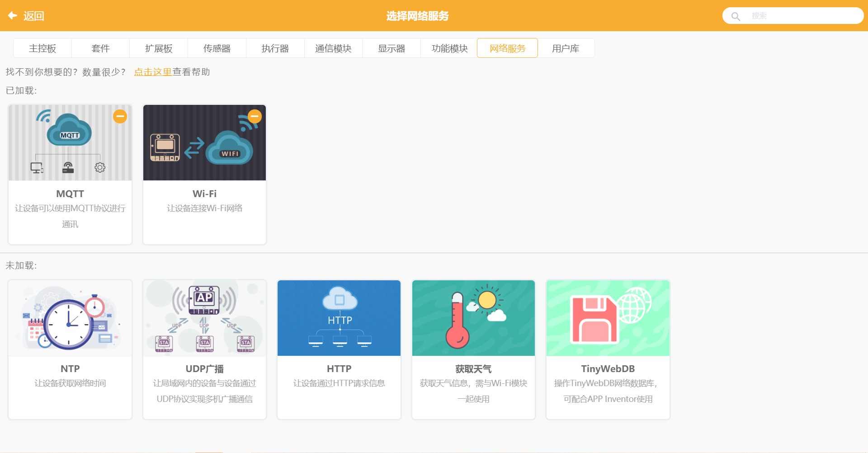Click the back arrow icon at top left
The height and width of the screenshot is (453, 868).
12,15
